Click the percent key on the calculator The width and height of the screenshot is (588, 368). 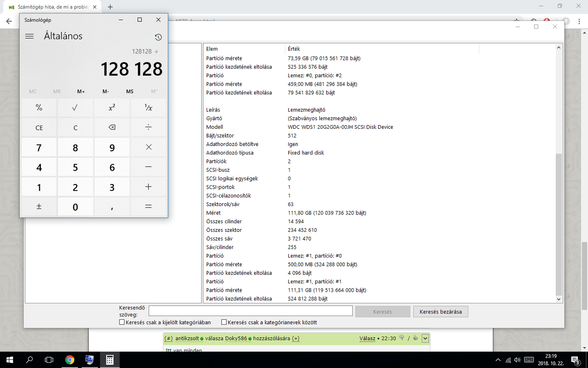pyautogui.click(x=39, y=108)
